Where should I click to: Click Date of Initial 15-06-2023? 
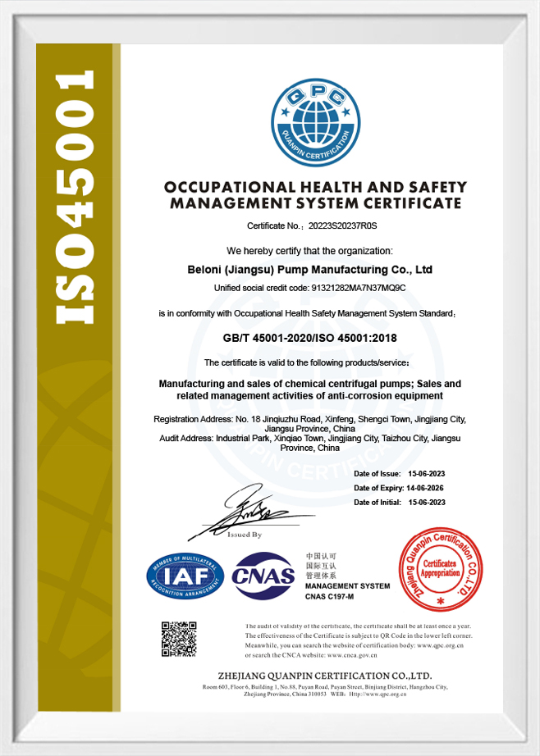pyautogui.click(x=400, y=503)
